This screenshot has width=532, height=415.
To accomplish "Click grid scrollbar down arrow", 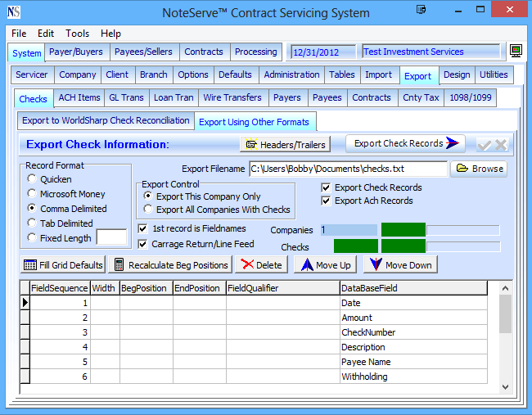I will 505,387.
